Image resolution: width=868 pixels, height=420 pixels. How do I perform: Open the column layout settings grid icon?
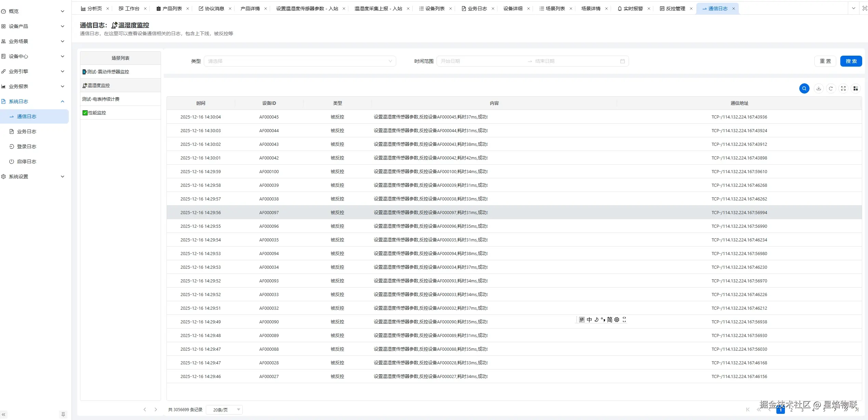[856, 88]
